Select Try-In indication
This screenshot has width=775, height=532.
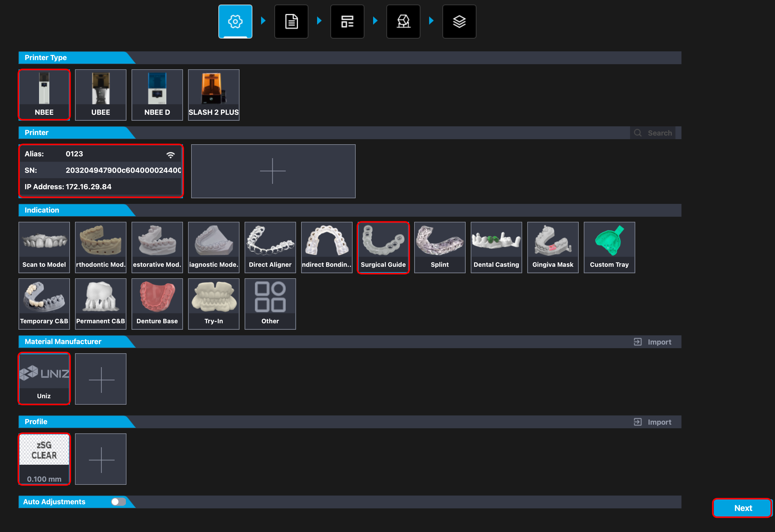pyautogui.click(x=214, y=304)
